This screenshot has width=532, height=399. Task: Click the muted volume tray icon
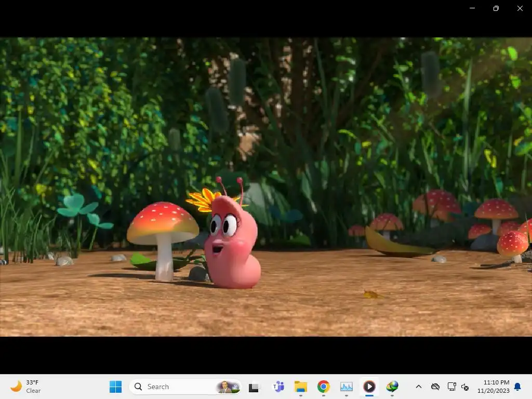465,387
